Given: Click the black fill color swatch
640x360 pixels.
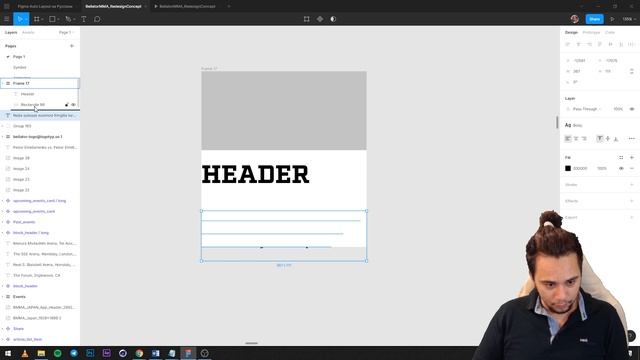Looking at the screenshot, I should click(568, 168).
